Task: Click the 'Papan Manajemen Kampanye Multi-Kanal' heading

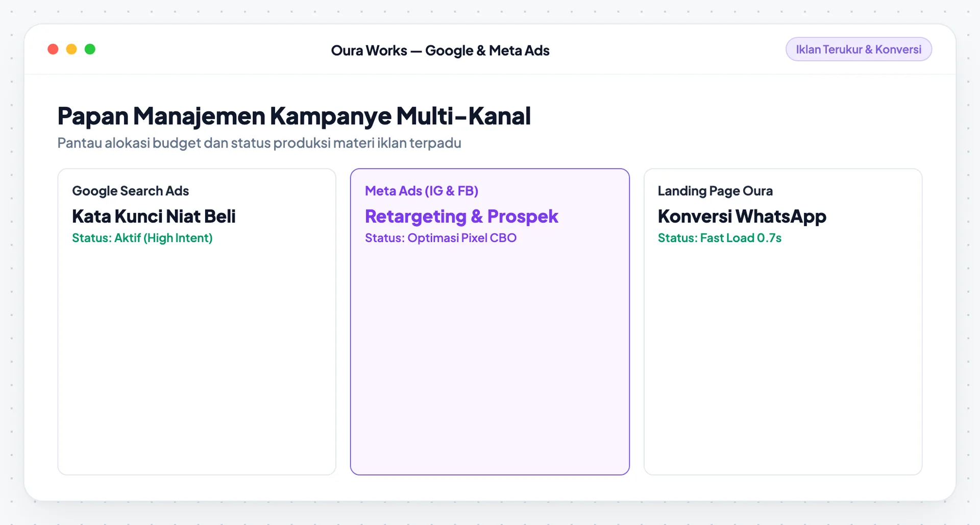Action: click(x=294, y=116)
